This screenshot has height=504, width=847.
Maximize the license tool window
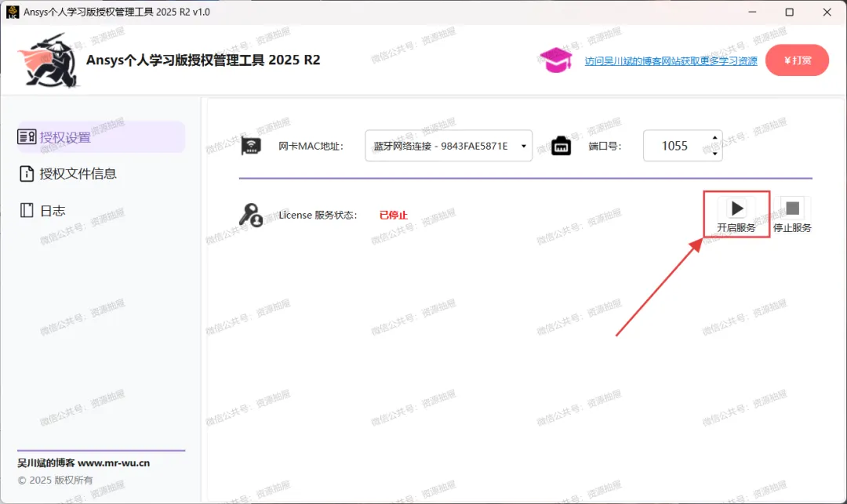pos(789,12)
